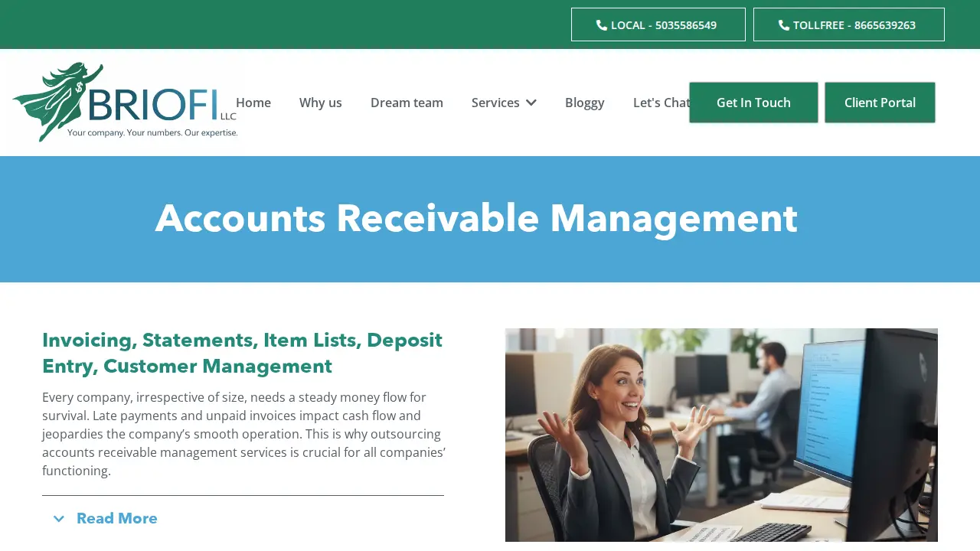Call the TOLLFREE 8665639263 number
980x551 pixels.
pos(849,24)
